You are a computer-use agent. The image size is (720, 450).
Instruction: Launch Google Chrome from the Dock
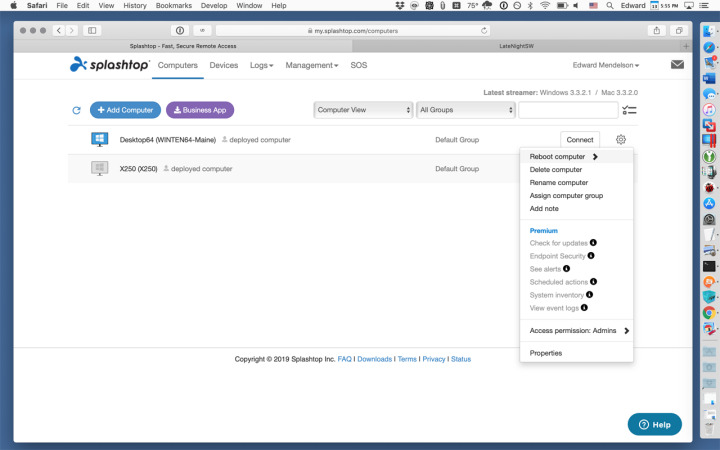[709, 313]
